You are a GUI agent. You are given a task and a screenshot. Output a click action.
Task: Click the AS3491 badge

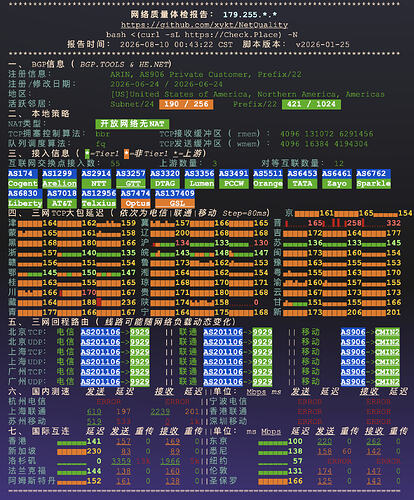tap(234, 173)
